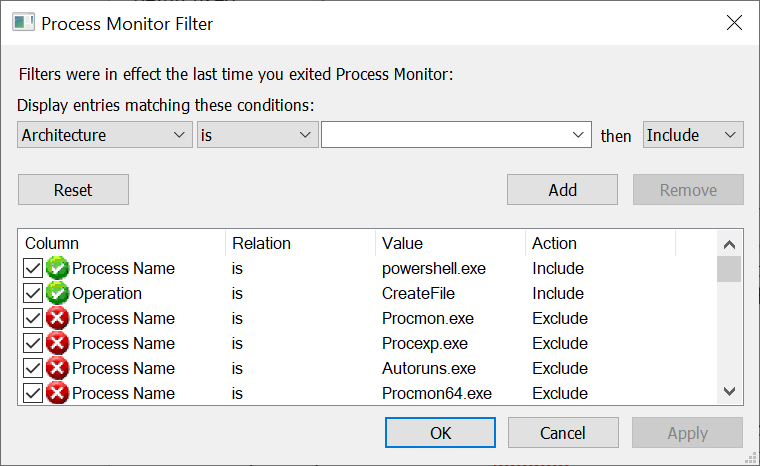The height and width of the screenshot is (466, 760).
Task: Click the filter list scrollbar down arrow
Action: 729,391
